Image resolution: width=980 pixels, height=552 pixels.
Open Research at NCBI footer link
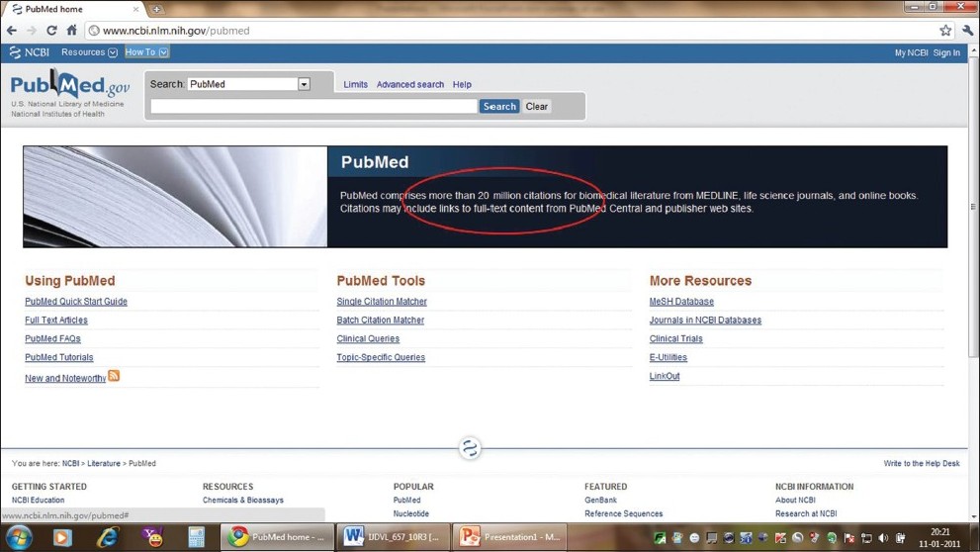[x=806, y=513]
